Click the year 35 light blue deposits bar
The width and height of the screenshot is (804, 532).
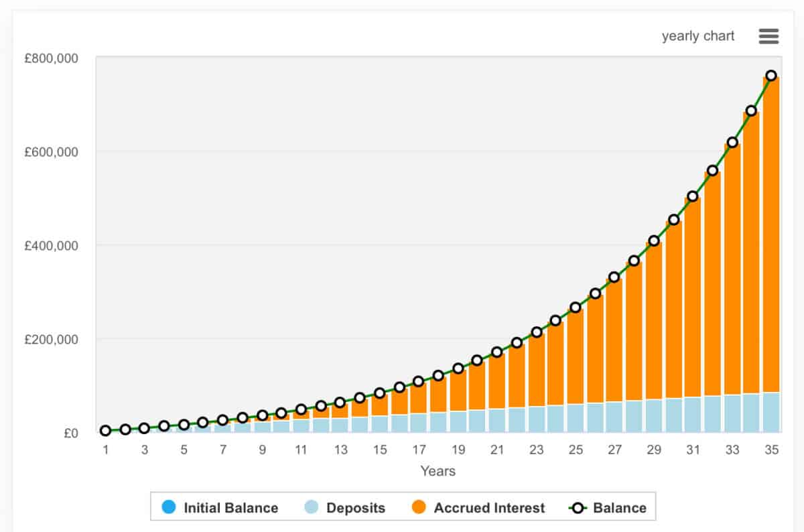[771, 412]
